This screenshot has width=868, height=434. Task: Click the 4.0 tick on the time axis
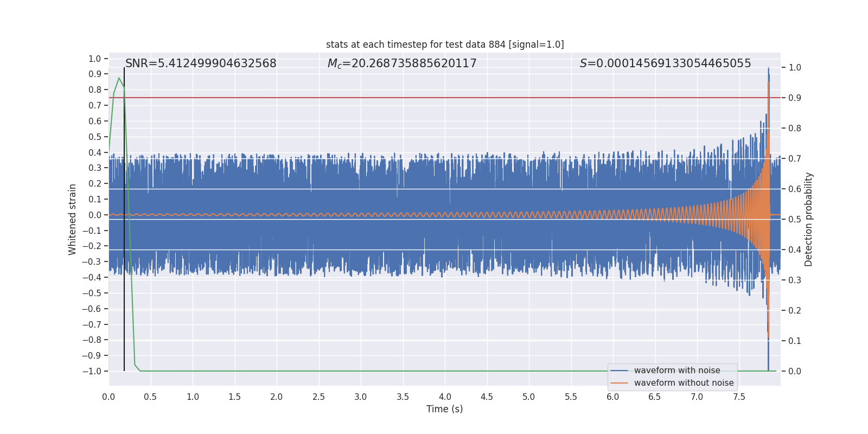445,397
